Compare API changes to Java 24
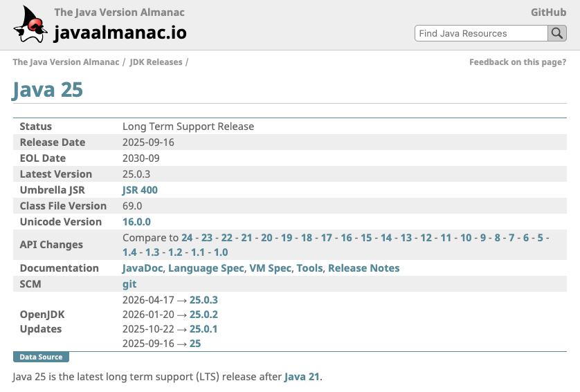This screenshot has width=580, height=392. (187, 238)
